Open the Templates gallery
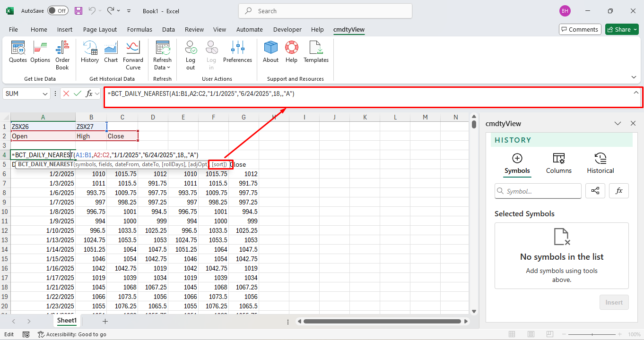Screen dimensions: 644x340 (x=316, y=52)
